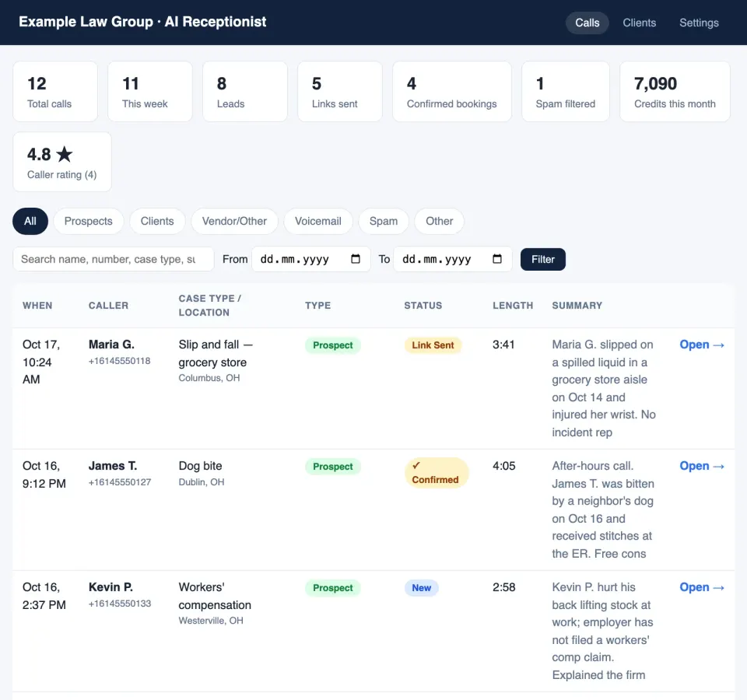Click the Credits this month card
This screenshot has height=700, width=747.
click(x=675, y=92)
